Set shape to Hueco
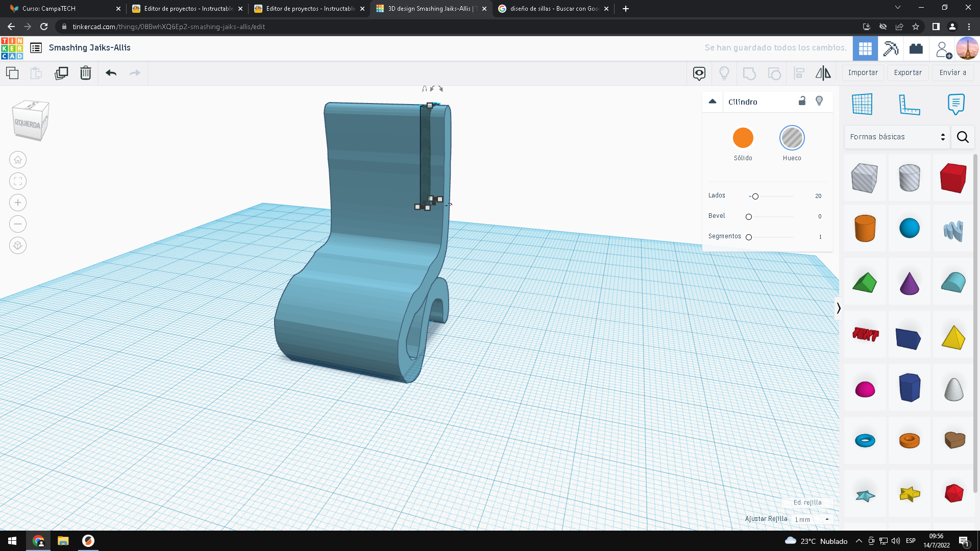 (792, 138)
